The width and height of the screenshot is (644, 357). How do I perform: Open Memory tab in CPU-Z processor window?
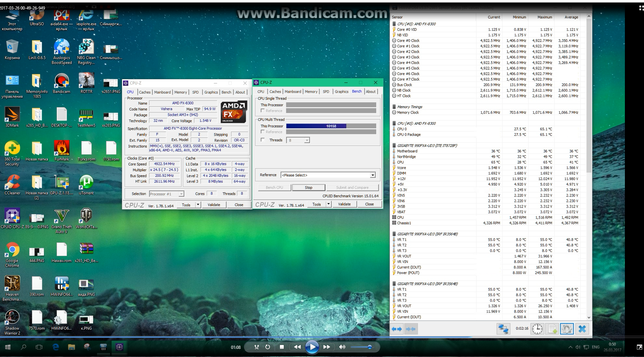click(x=180, y=92)
